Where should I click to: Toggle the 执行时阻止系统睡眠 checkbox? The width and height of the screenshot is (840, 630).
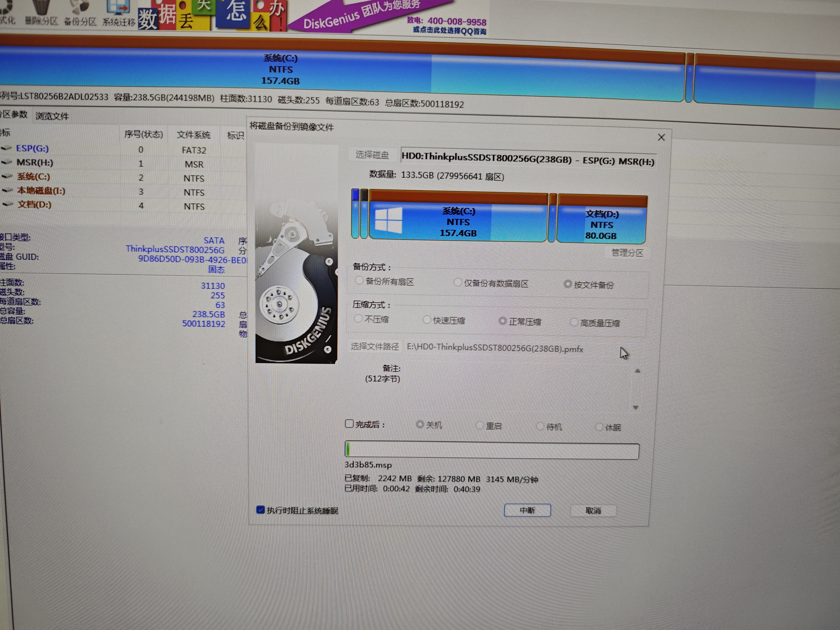[x=260, y=510]
